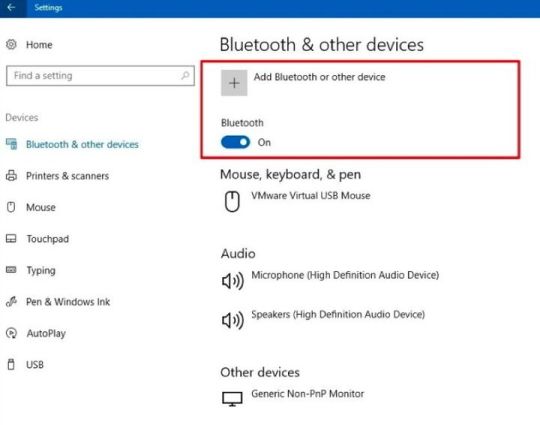Select Microphone (High Definition Audio Device) entry
This screenshot has width=540, height=425.
pyautogui.click(x=345, y=275)
